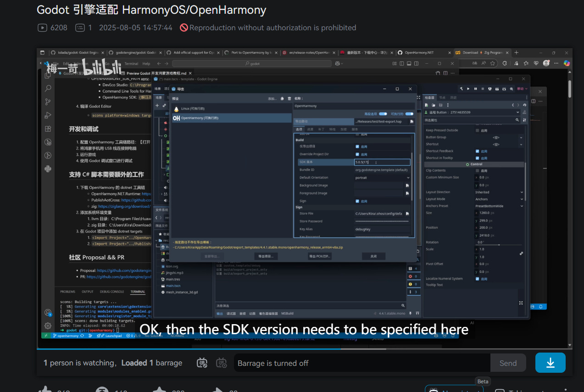
Task: Toggle the 仅导出项目 checkbox
Action: point(357,146)
